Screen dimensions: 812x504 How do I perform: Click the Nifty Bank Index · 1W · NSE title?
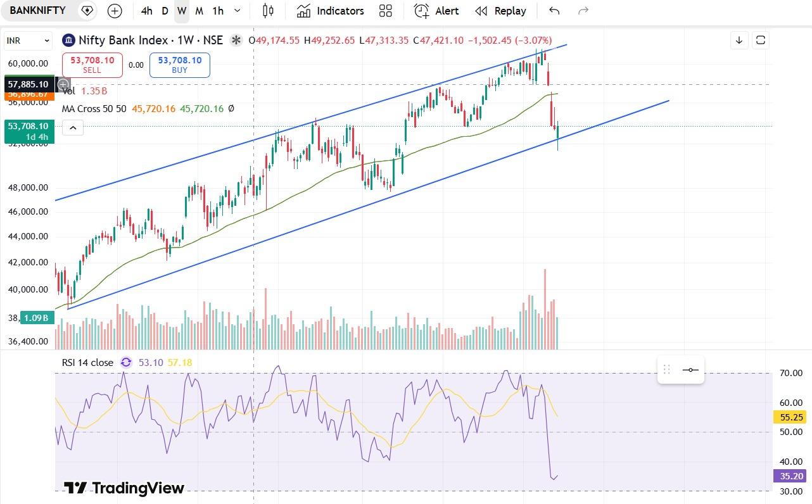pos(151,41)
